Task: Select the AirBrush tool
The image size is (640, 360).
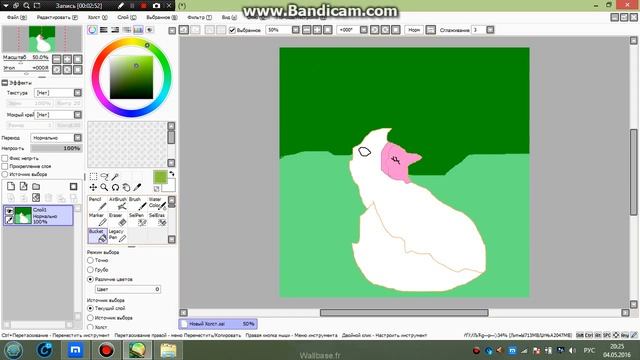Action: [118, 203]
